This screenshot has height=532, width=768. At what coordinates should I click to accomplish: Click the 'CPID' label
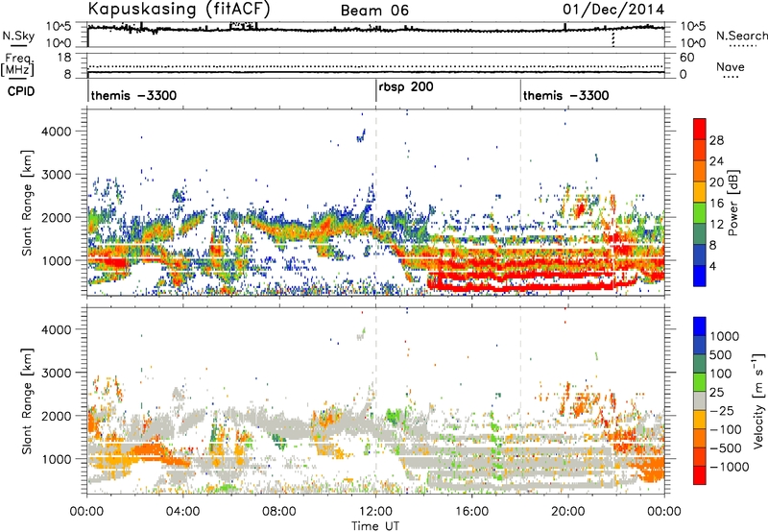coord(21,91)
